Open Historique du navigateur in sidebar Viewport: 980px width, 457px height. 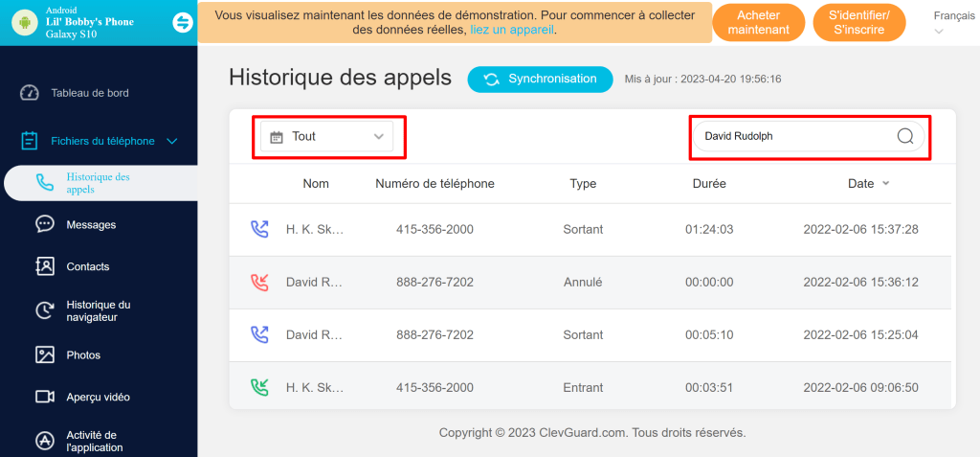click(x=99, y=311)
